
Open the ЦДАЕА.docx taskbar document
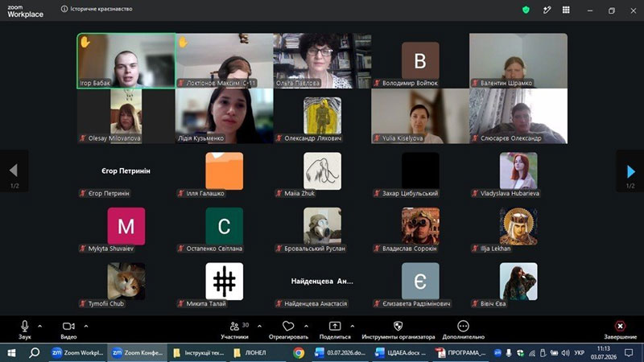[400, 352]
